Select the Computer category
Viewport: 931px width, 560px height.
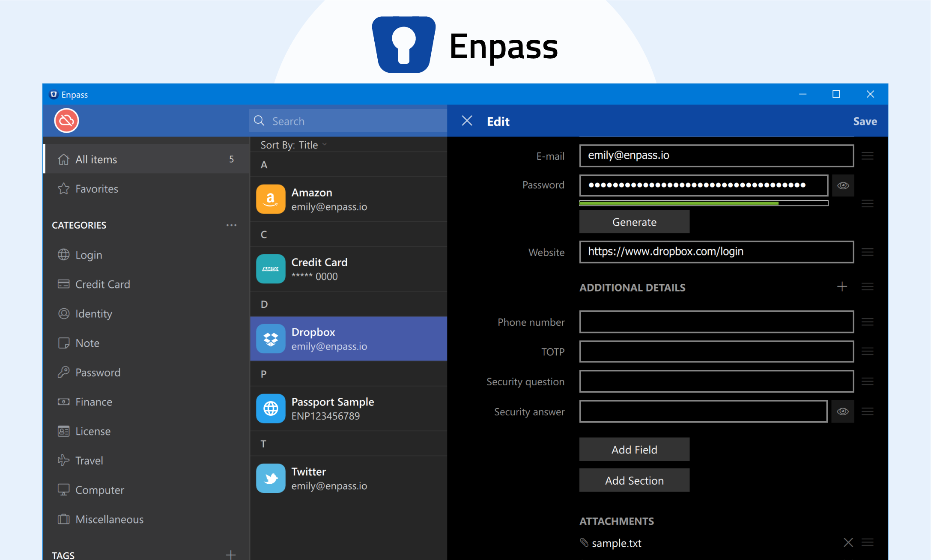146,490
